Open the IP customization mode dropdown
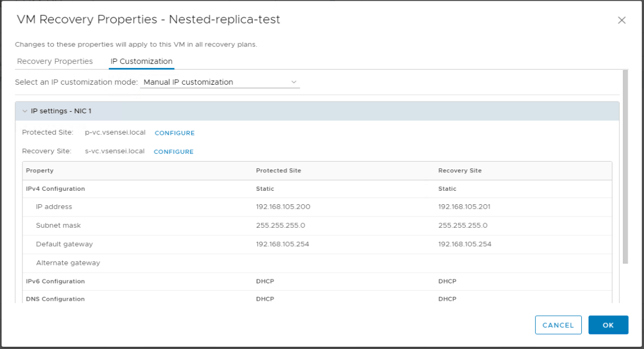Viewport: 644px width, 349px height. click(220, 82)
